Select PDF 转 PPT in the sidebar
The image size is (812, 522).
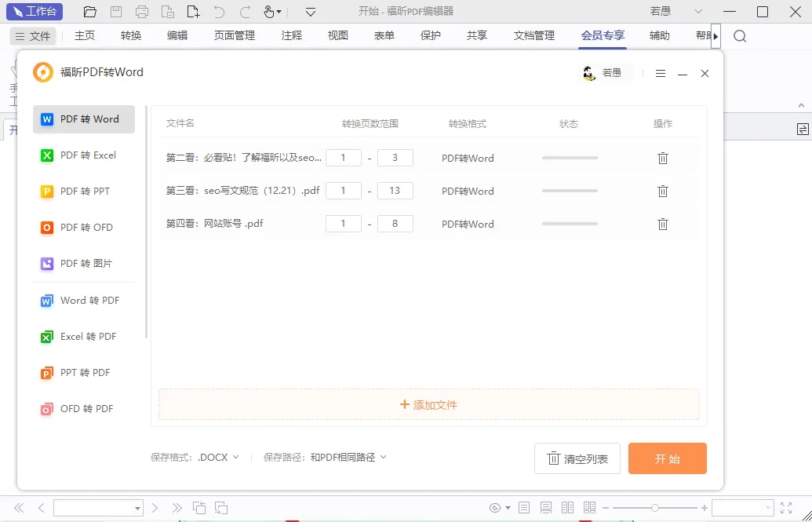coord(84,192)
